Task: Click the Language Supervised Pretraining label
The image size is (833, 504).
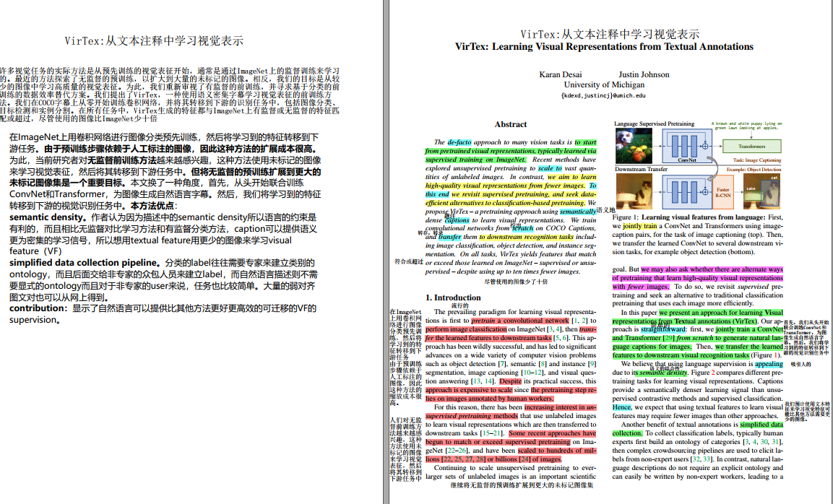Action: tap(655, 123)
